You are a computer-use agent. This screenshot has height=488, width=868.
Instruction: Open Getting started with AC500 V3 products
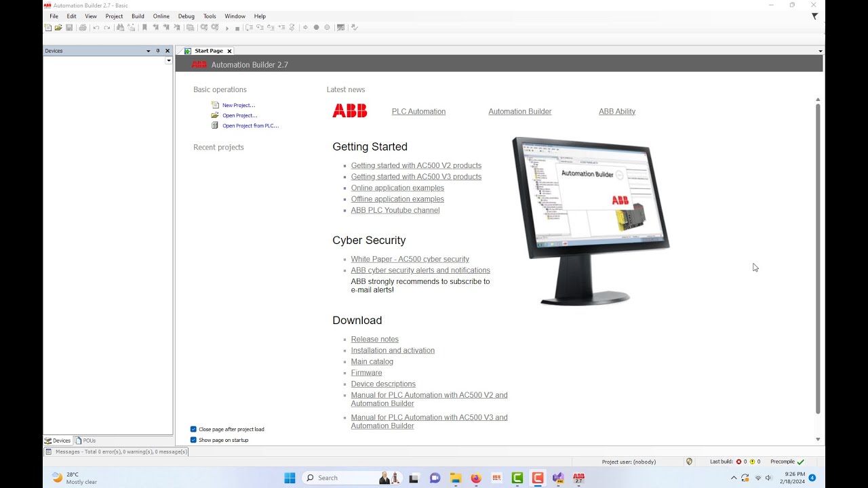[416, 176]
